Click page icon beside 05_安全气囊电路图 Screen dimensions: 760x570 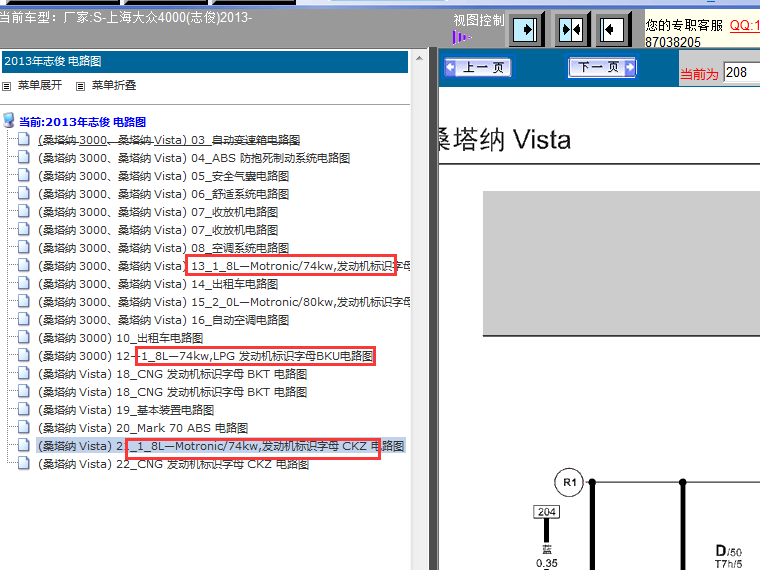click(x=23, y=175)
